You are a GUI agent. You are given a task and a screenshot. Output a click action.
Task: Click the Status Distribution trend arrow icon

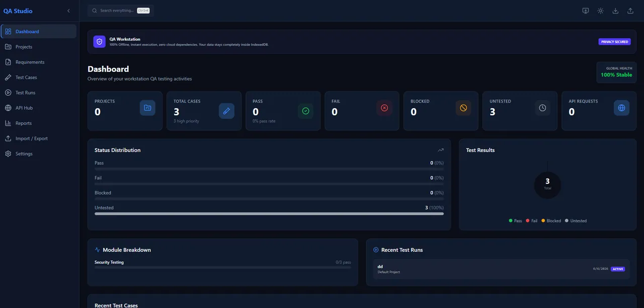click(441, 150)
